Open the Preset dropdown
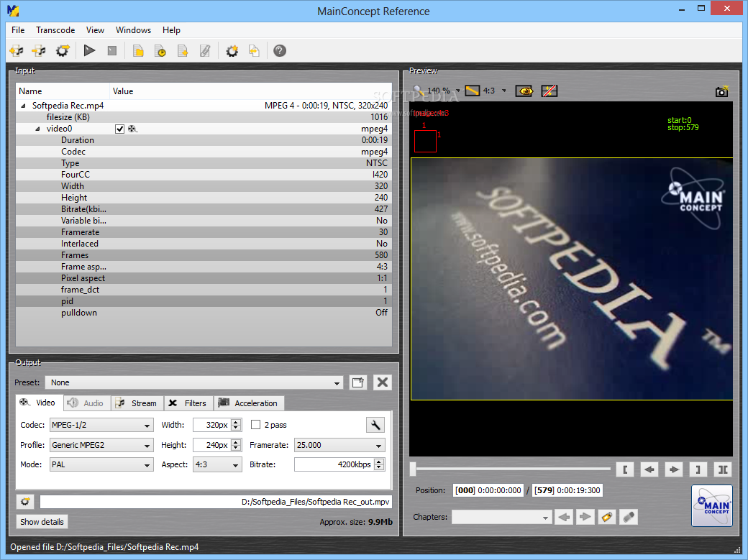748x560 pixels. [x=194, y=382]
